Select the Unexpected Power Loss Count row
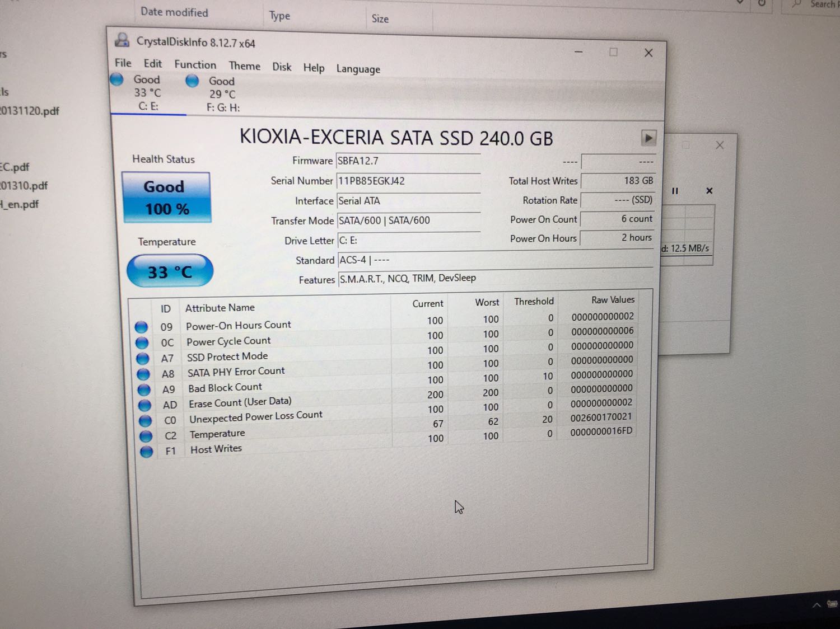Screen dimensions: 840x629 point(255,416)
